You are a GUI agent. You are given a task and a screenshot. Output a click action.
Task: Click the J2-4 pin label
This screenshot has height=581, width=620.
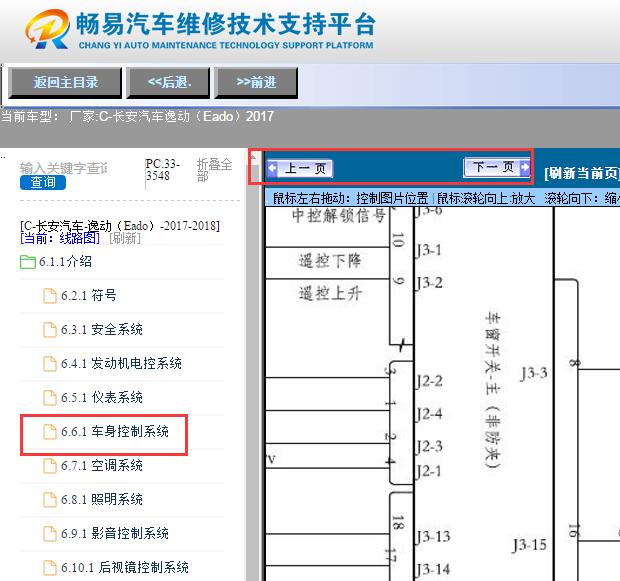(428, 414)
